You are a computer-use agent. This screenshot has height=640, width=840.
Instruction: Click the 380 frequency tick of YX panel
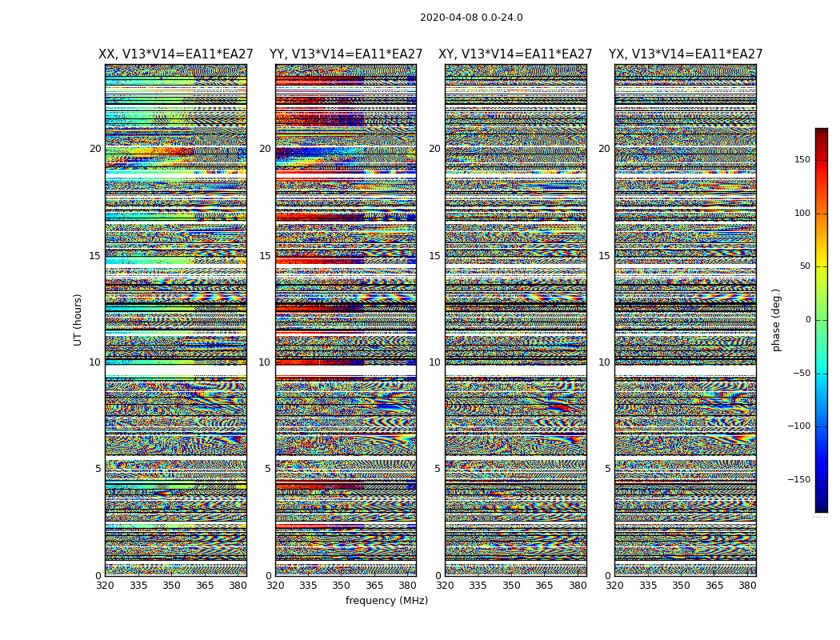tap(747, 586)
